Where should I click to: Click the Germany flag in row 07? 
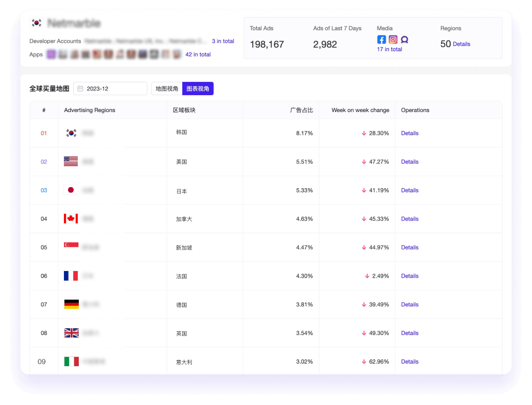tap(71, 304)
